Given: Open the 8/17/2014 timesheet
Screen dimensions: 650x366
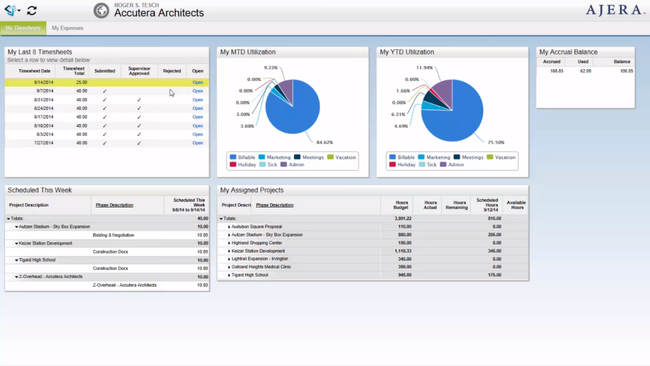Looking at the screenshot, I should [x=198, y=117].
